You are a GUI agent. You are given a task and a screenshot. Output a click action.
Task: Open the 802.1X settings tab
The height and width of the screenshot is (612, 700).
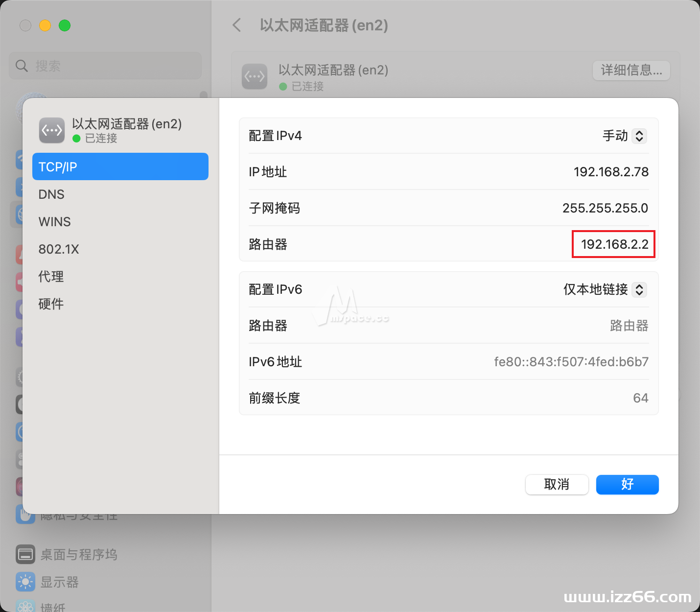tap(59, 249)
